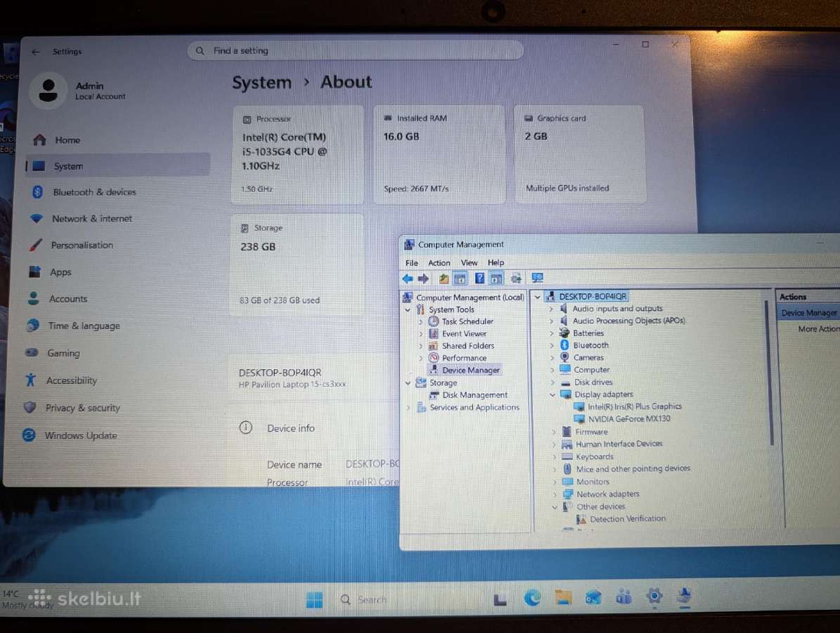Click the Scan for hardware changes monitor icon
Image resolution: width=840 pixels, height=633 pixels.
[x=537, y=278]
